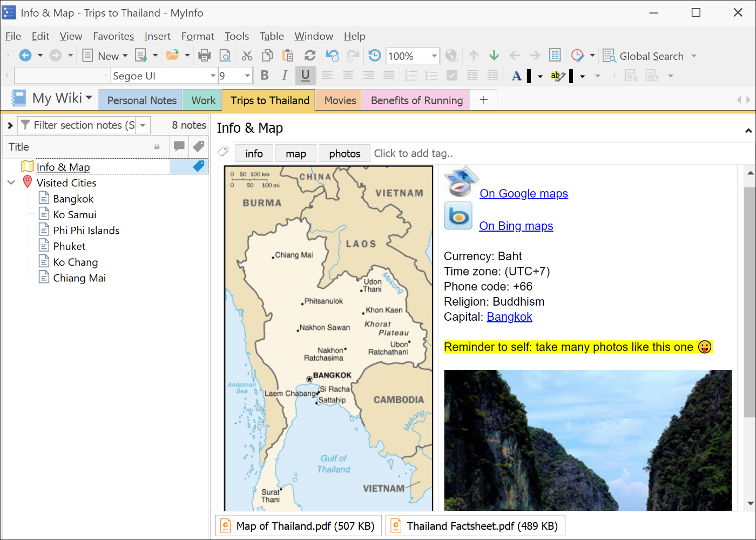Switch to the Benefits of Running tab

[x=416, y=100]
